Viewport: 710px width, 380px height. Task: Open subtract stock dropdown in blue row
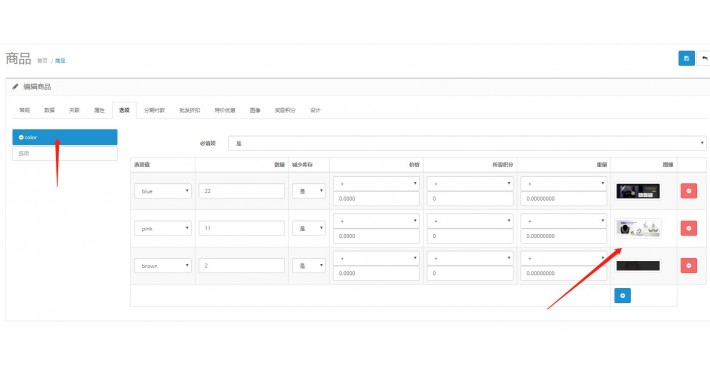(x=309, y=191)
